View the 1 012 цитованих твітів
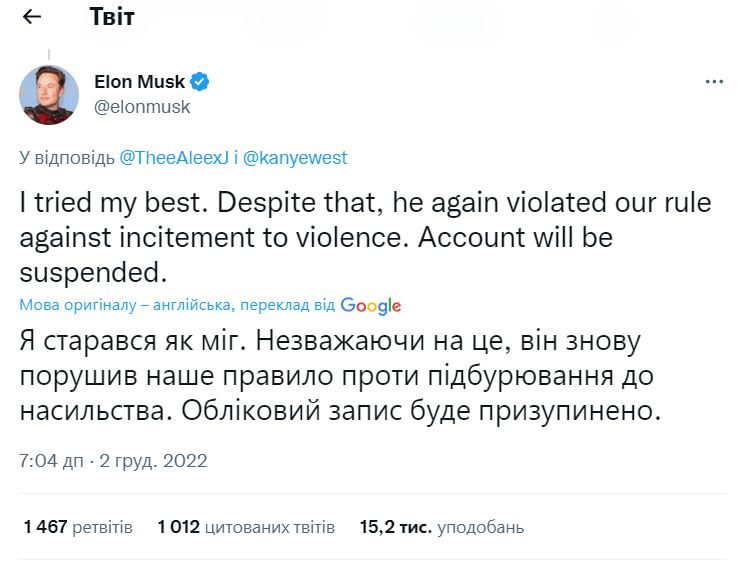This screenshot has width=739, height=562. (x=246, y=527)
